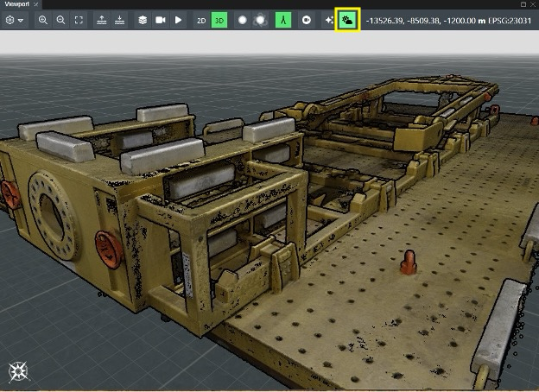Screen dimensions: 539x392
Task: Open the layers stack icon
Action: [x=143, y=19]
